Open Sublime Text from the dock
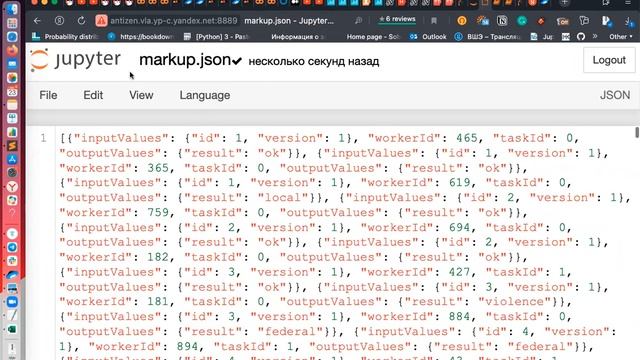Screen dimensions: 640x360 12,146
